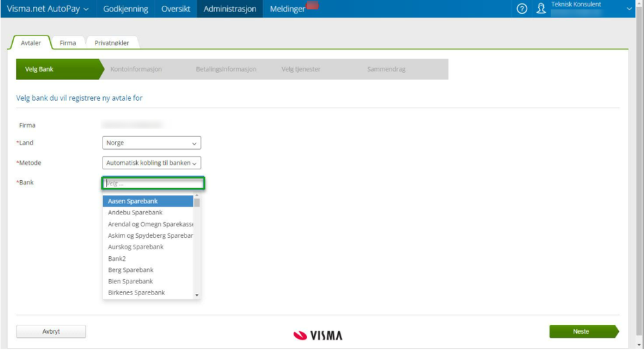Switch to the Privatnøkler tab
Screen dimensions: 644x350
[x=112, y=43]
